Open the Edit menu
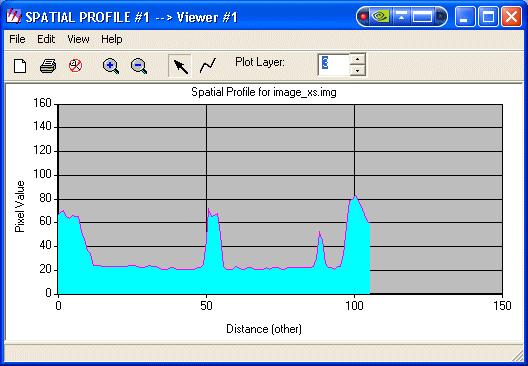Image resolution: width=528 pixels, height=366 pixels. pyautogui.click(x=46, y=39)
